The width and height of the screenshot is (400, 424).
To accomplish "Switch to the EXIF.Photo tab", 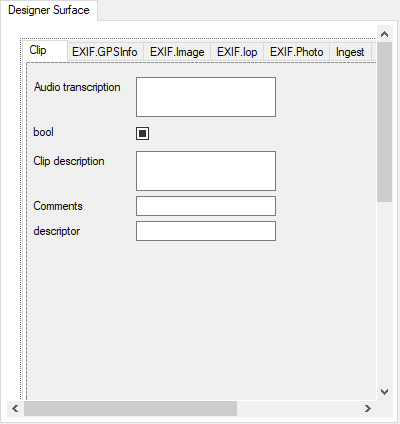I will tap(296, 52).
